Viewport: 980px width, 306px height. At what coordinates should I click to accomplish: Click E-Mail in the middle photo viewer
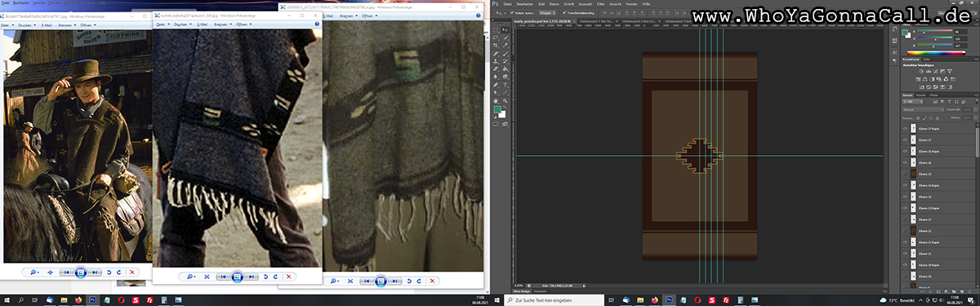(x=203, y=24)
